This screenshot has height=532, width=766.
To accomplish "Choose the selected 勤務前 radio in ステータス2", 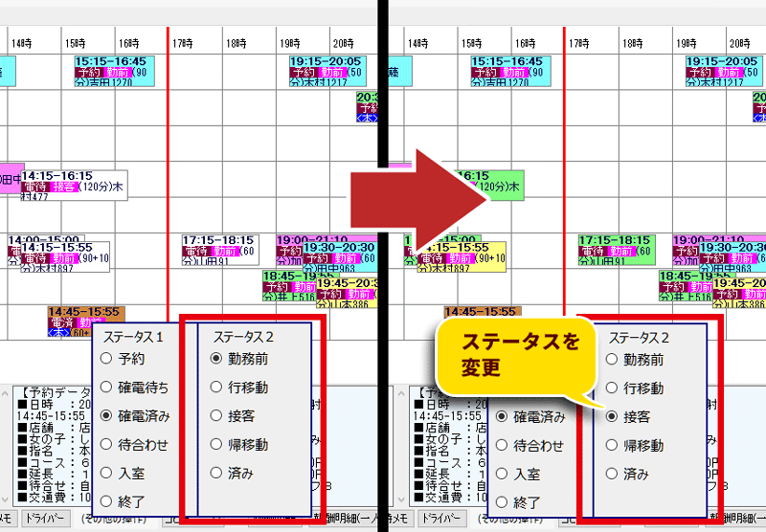I will point(216,360).
